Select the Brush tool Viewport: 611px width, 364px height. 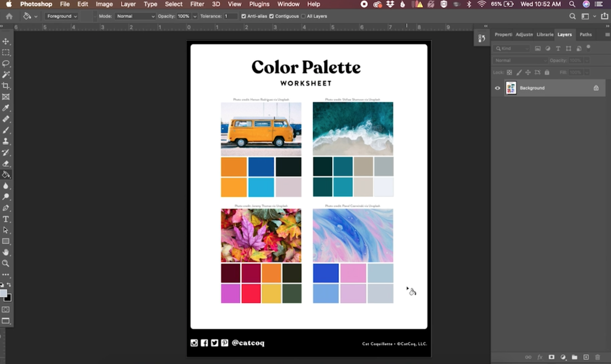pos(6,130)
